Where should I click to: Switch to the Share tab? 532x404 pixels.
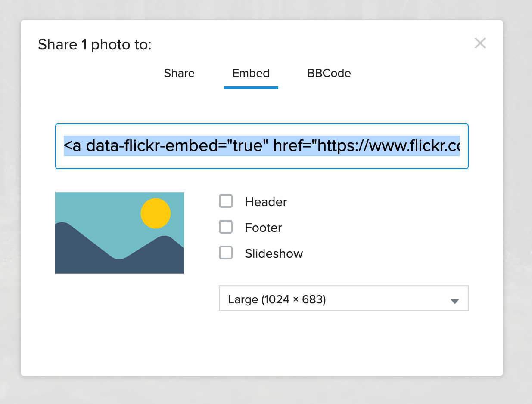coord(179,74)
